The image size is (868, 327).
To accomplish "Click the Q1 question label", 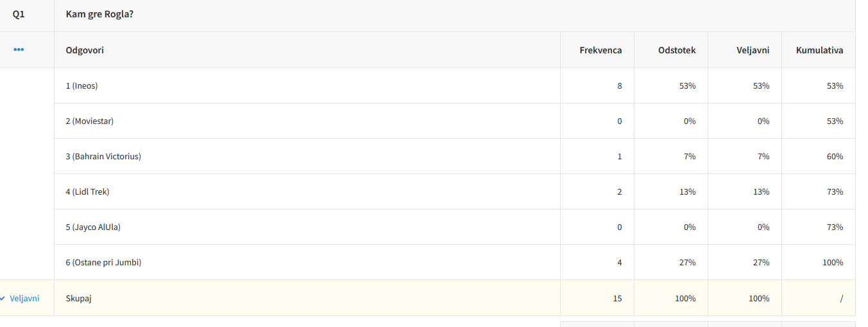I will click(x=19, y=14).
